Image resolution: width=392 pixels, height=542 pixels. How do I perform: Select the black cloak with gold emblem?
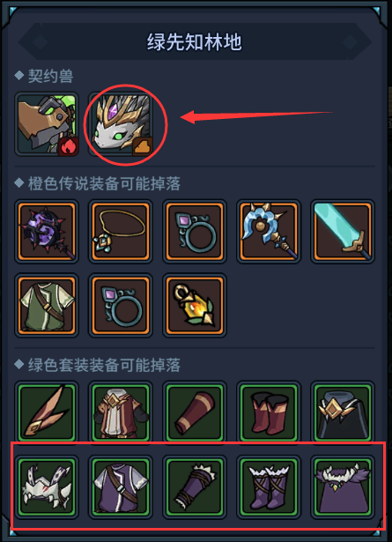point(343,412)
